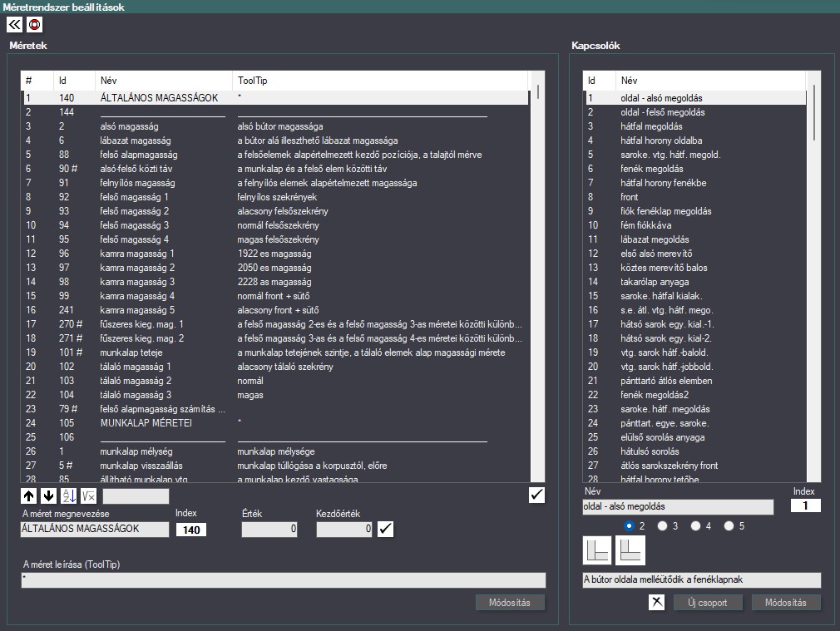Select the fűszeres kieg. mag. 1 row
This screenshot has width=840, height=631.
274,324
